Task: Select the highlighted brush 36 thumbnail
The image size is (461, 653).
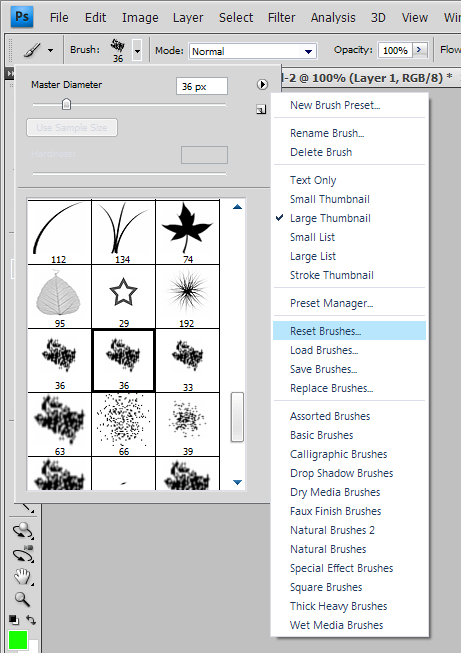Action: (123, 361)
